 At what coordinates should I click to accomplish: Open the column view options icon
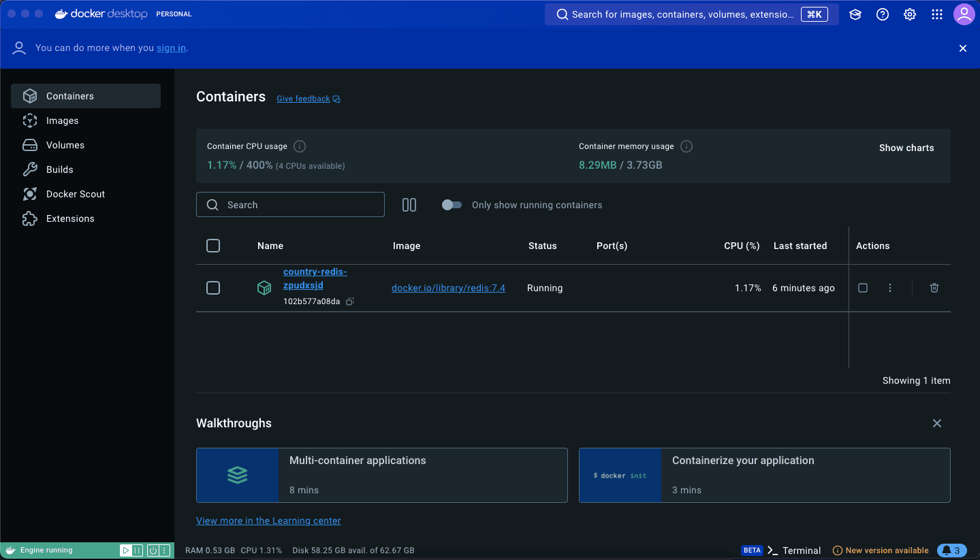409,205
